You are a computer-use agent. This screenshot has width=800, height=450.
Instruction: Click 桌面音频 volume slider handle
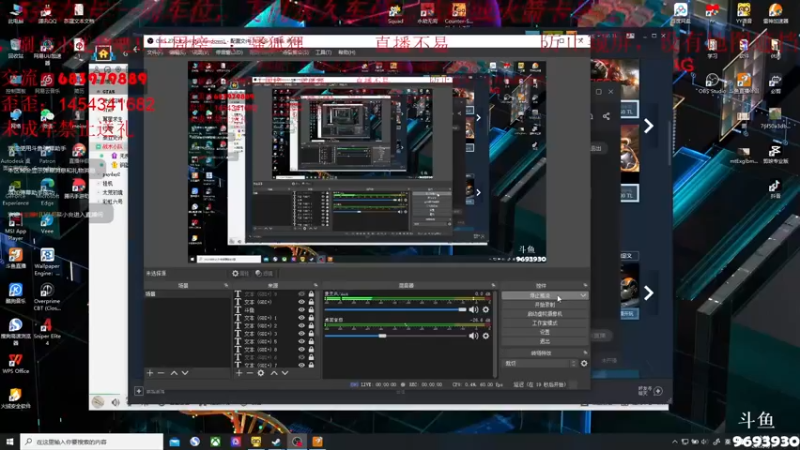382,336
